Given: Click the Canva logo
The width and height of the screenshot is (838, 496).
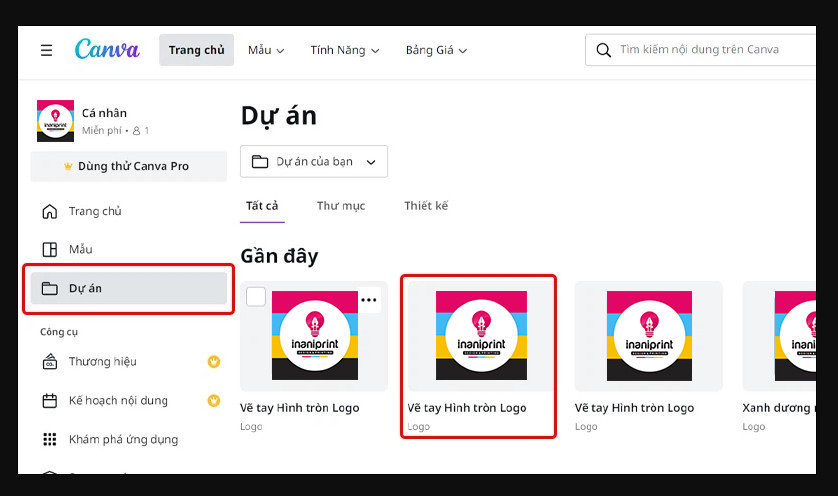Looking at the screenshot, I should click(x=107, y=49).
